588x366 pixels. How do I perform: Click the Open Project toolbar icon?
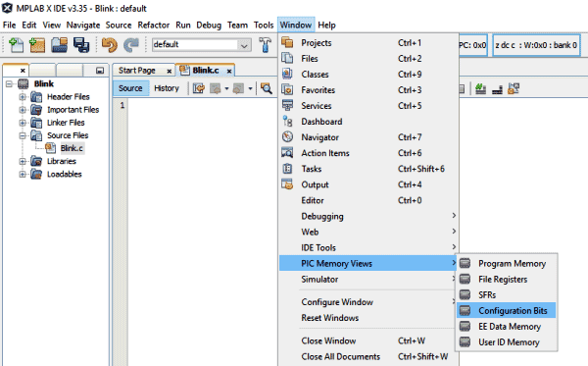[x=59, y=45]
